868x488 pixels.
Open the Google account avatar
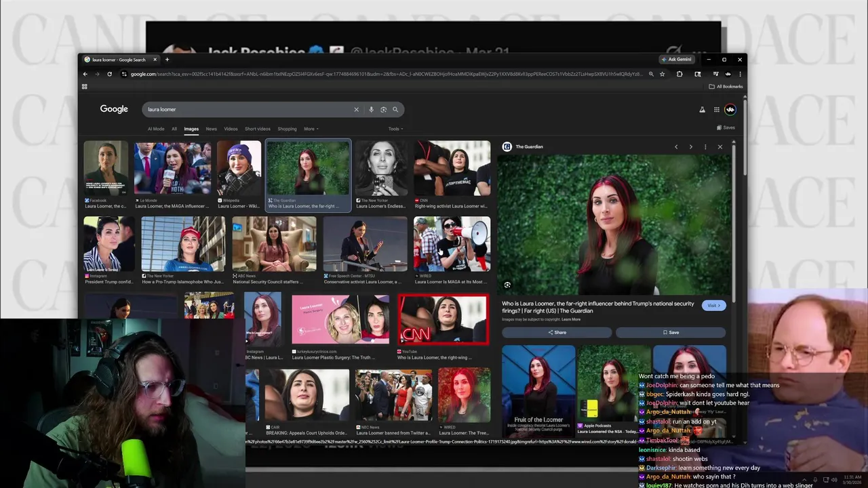730,109
